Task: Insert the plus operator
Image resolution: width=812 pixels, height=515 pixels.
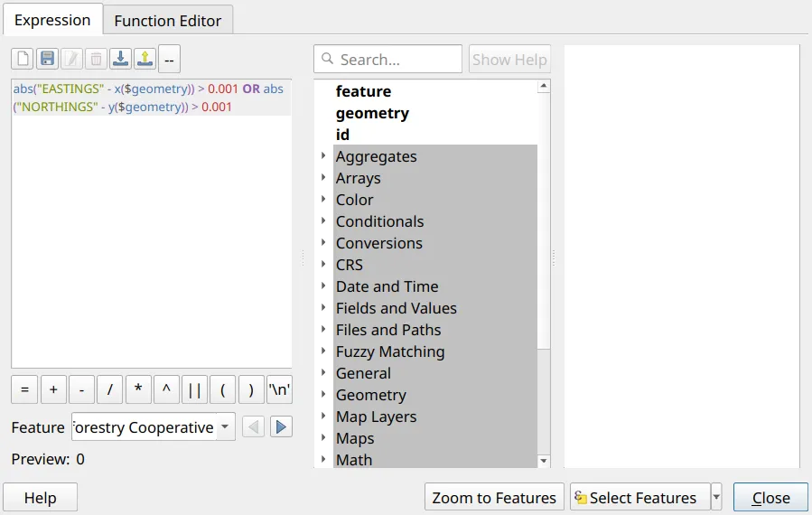Action: pos(53,389)
